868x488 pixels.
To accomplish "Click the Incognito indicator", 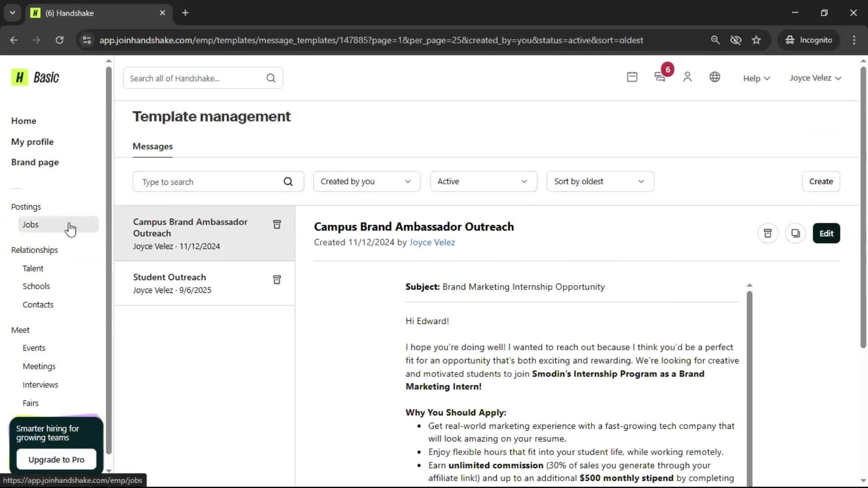I will pos(809,40).
